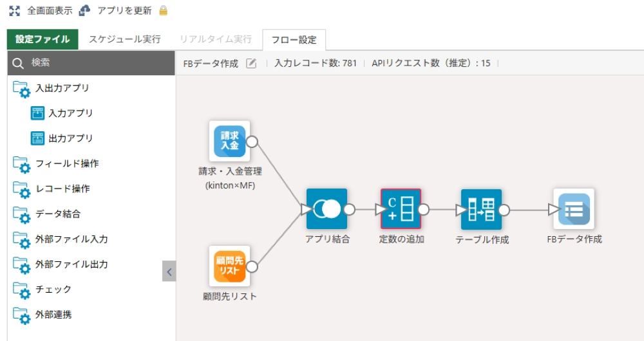Click the 入力アプリ blue box icon
This screenshot has height=341, width=644.
tap(37, 113)
